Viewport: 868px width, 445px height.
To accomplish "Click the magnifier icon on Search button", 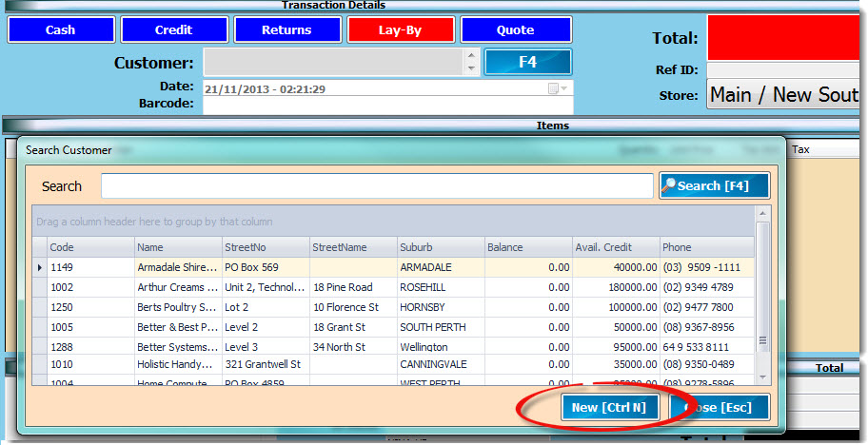I will click(669, 185).
